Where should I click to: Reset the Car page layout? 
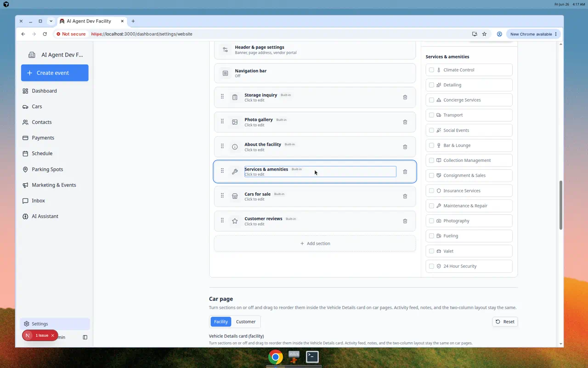click(x=505, y=322)
